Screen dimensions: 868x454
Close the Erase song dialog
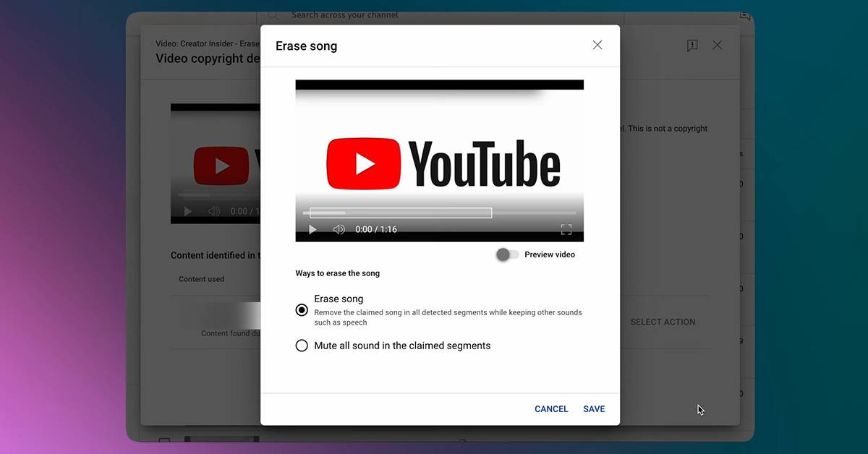(597, 45)
